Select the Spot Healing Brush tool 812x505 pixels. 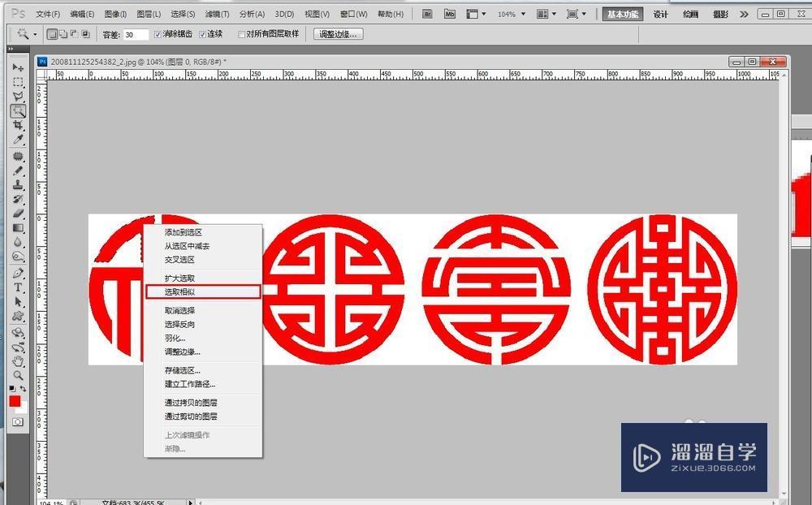(18, 156)
